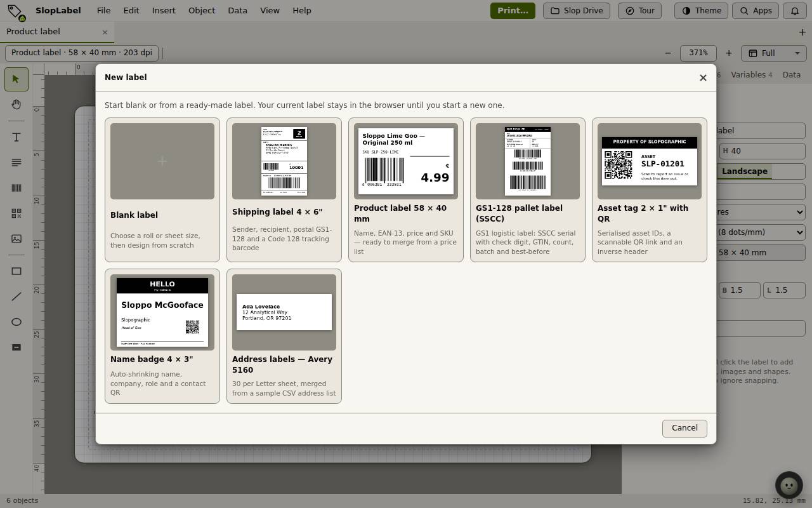This screenshot has height=508, width=812.
Task: Choose the paragraph text block tool
Action: point(16,163)
